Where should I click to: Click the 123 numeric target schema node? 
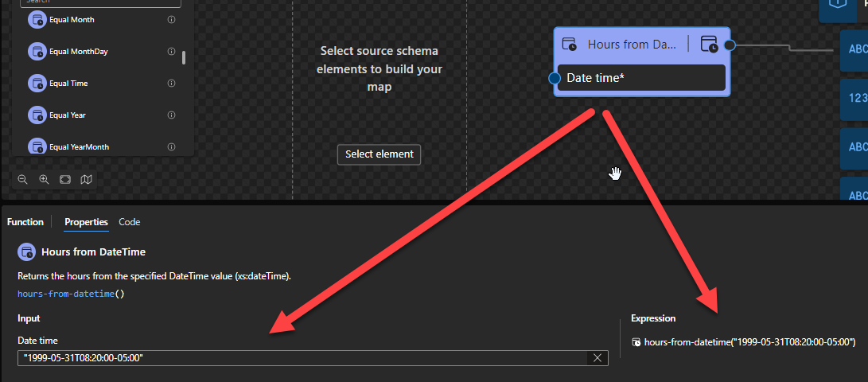856,99
